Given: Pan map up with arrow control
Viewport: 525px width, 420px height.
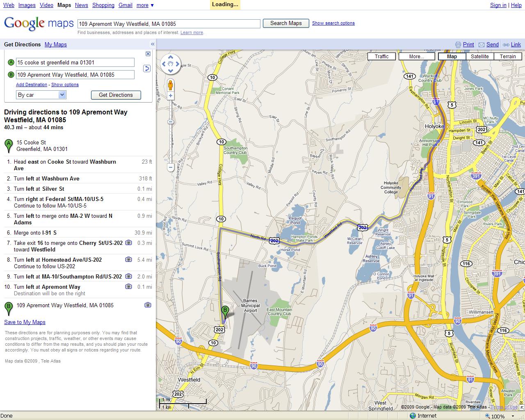Looking at the screenshot, I should (171, 57).
